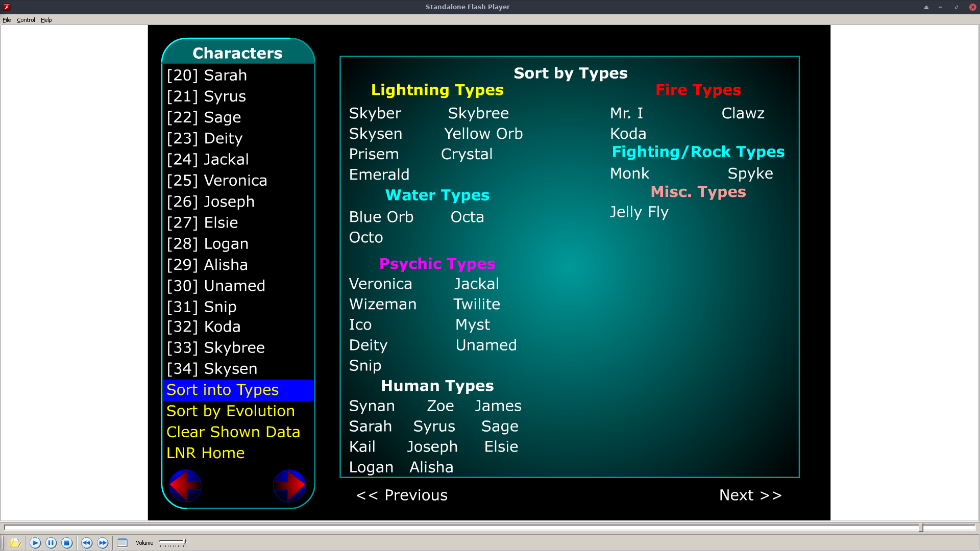The height and width of the screenshot is (551, 980).
Task: Click the Next >> link
Action: (750, 495)
